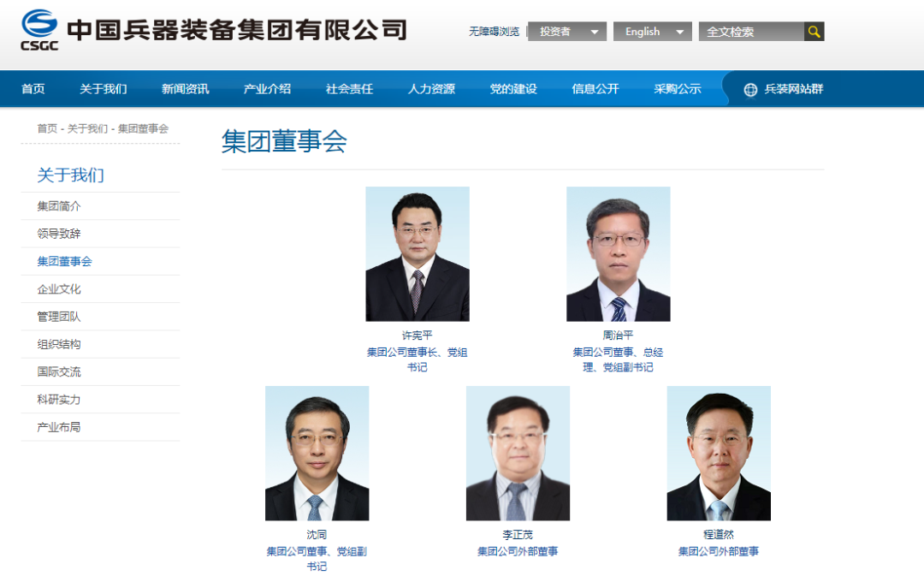This screenshot has width=924, height=576.
Task: Open the 投资者 dropdown
Action: [567, 31]
